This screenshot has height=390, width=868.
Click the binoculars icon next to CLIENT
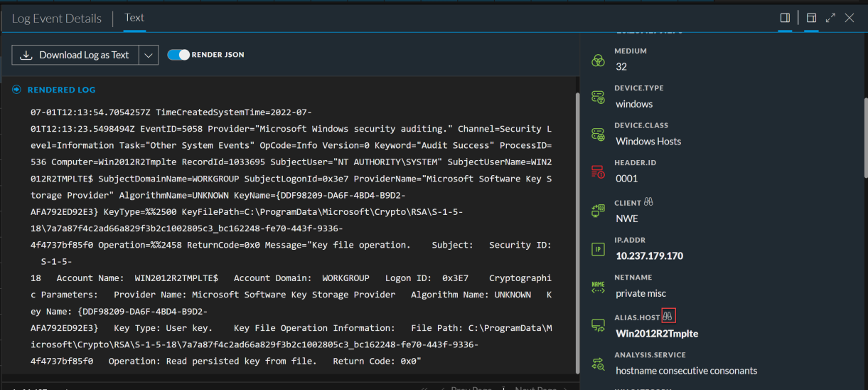(648, 202)
